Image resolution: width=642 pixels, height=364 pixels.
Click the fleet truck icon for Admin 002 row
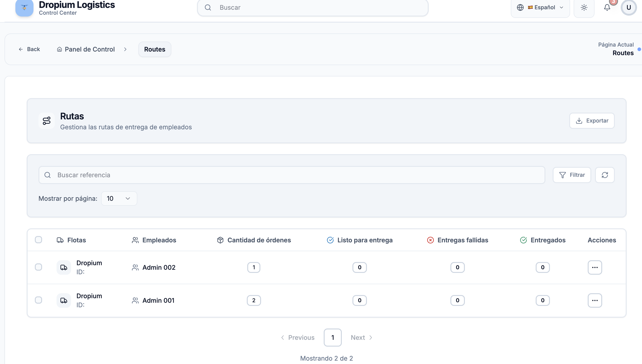[64, 267]
